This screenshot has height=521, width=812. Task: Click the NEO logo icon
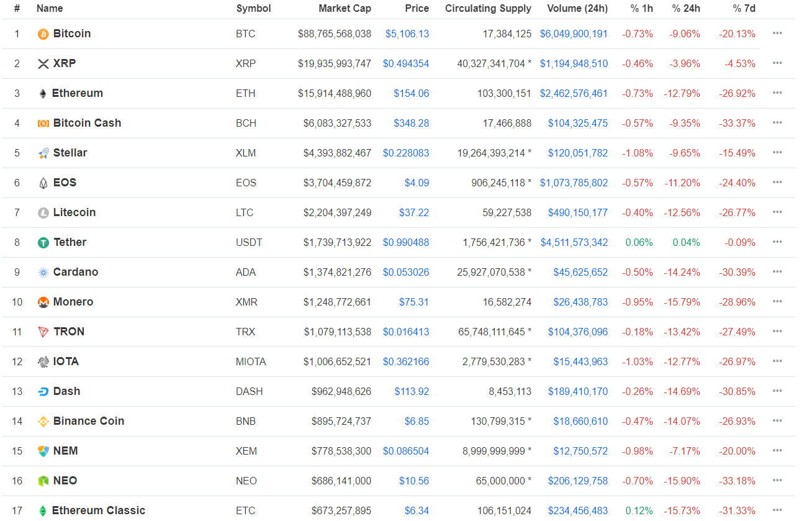click(x=43, y=481)
